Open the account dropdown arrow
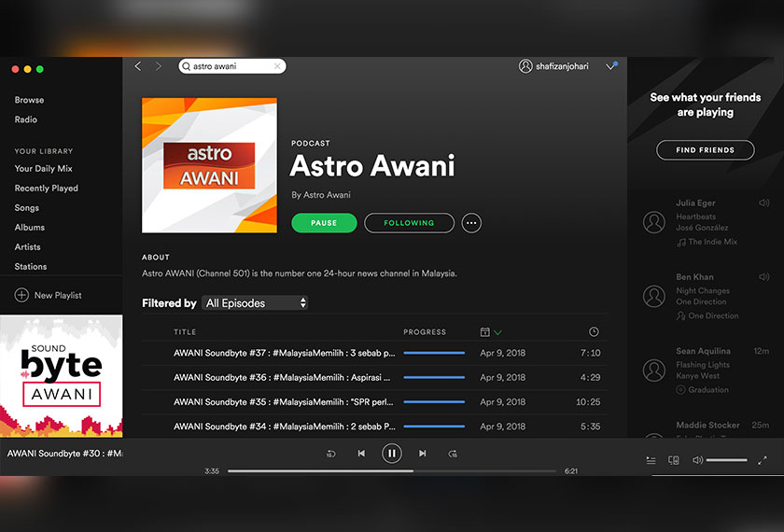This screenshot has width=784, height=532. tap(611, 66)
